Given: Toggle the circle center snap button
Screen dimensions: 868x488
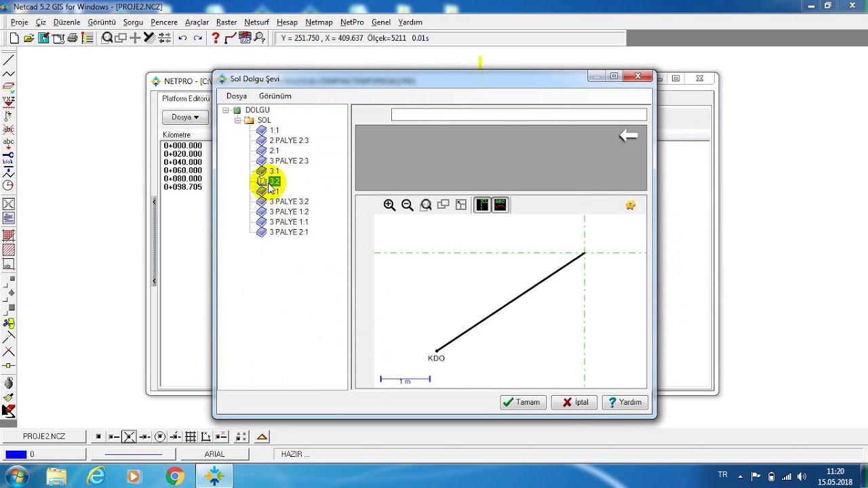Looking at the screenshot, I should [160, 436].
